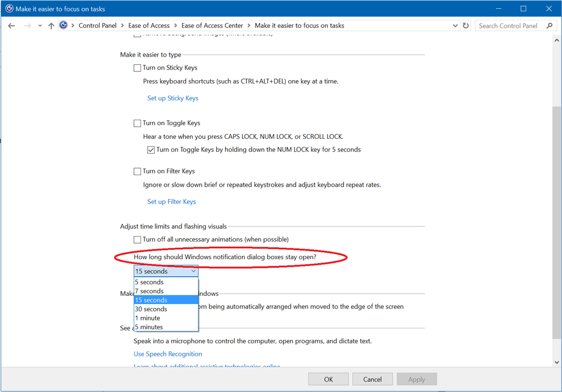562x392 pixels.
Task: Open Use Speech Recognition link
Action: (168, 354)
